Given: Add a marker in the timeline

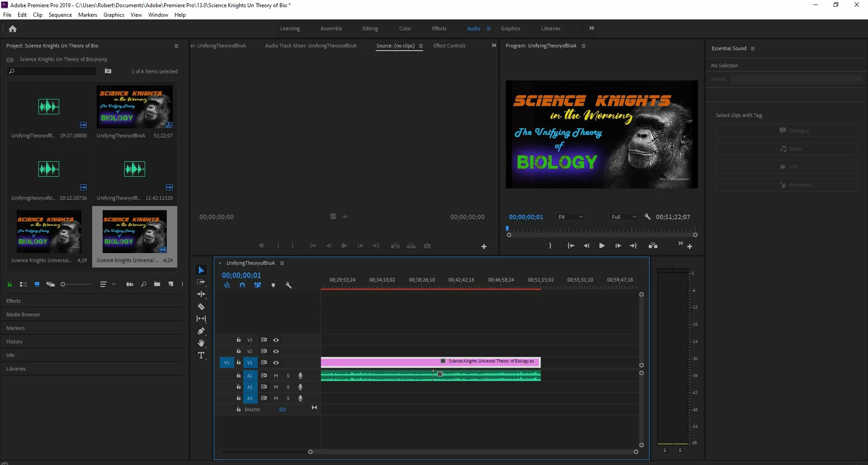Looking at the screenshot, I should point(273,286).
